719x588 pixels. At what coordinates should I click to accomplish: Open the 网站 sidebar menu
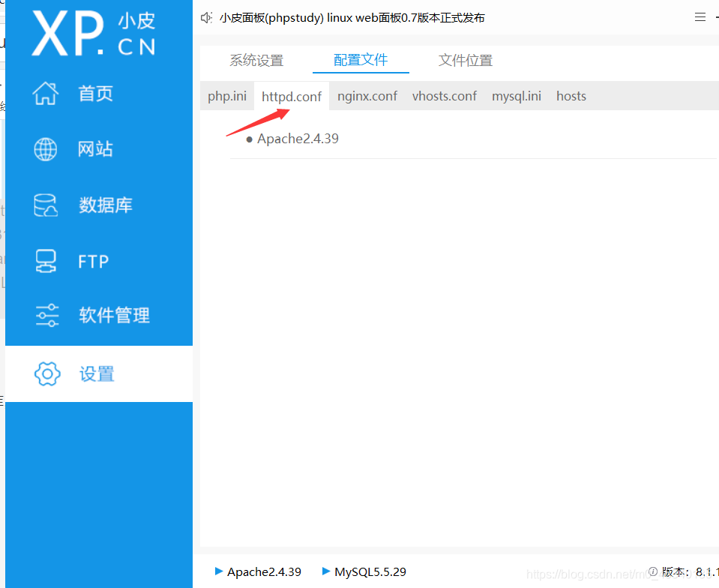[x=99, y=149]
